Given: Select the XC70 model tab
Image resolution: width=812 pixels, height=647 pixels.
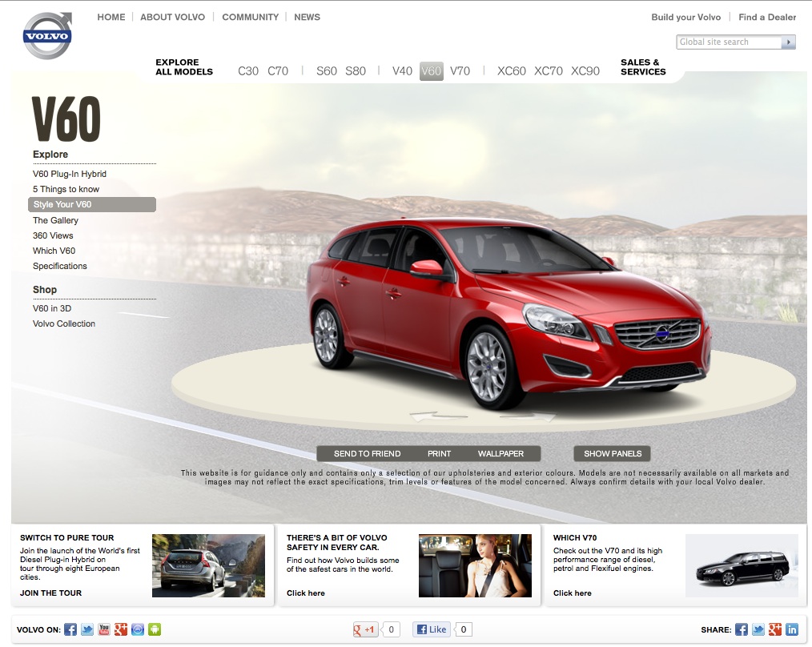Looking at the screenshot, I should point(549,71).
